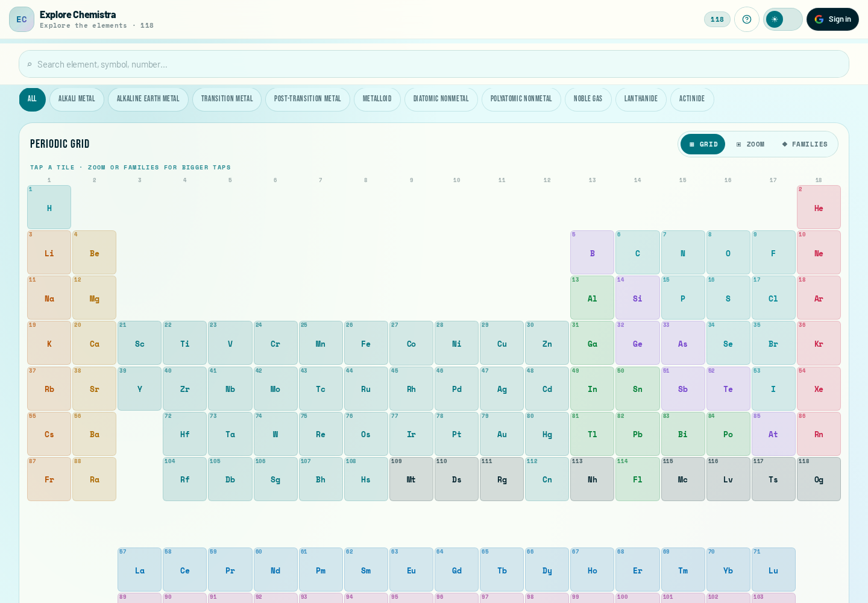Open the Copper Cu tile
The image size is (868, 603).
(x=502, y=343)
